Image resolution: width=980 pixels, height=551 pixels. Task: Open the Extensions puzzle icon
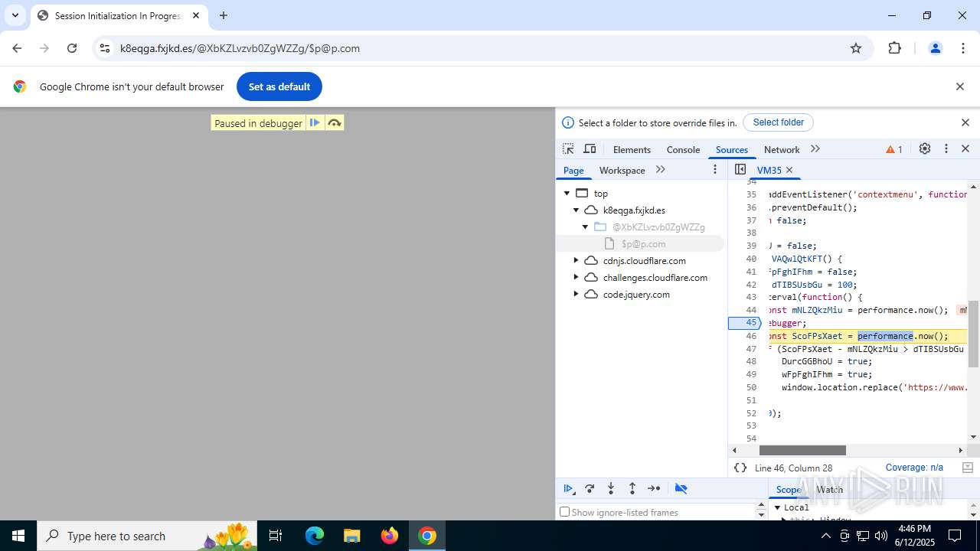tap(894, 48)
